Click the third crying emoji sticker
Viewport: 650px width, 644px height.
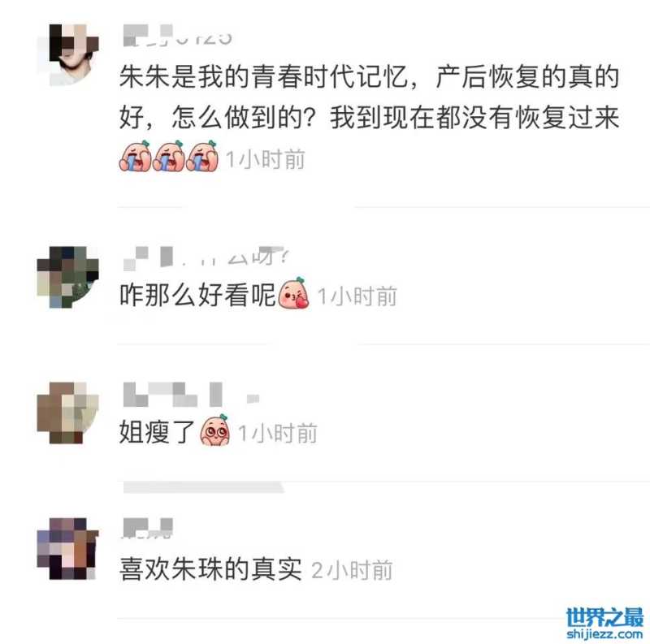coord(201,156)
